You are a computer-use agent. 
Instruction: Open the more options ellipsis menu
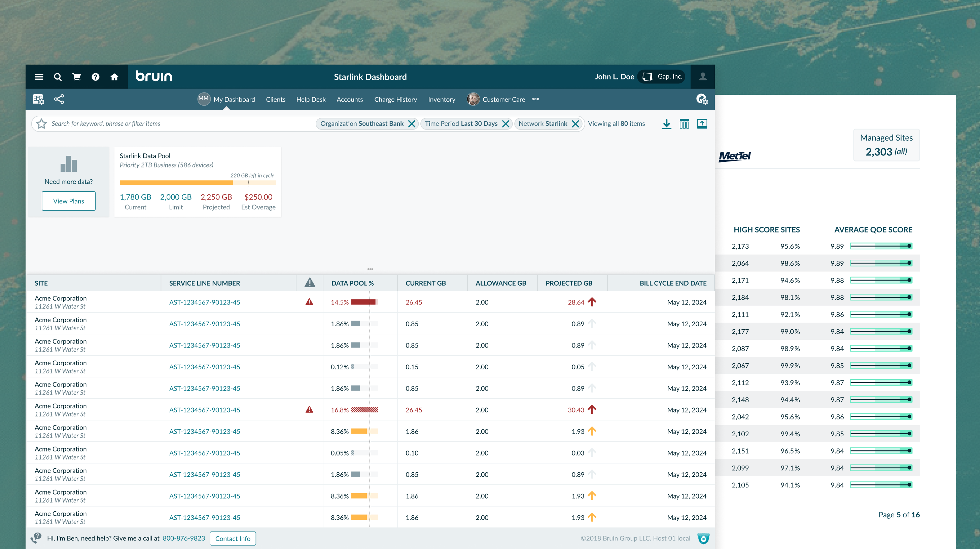pyautogui.click(x=535, y=99)
